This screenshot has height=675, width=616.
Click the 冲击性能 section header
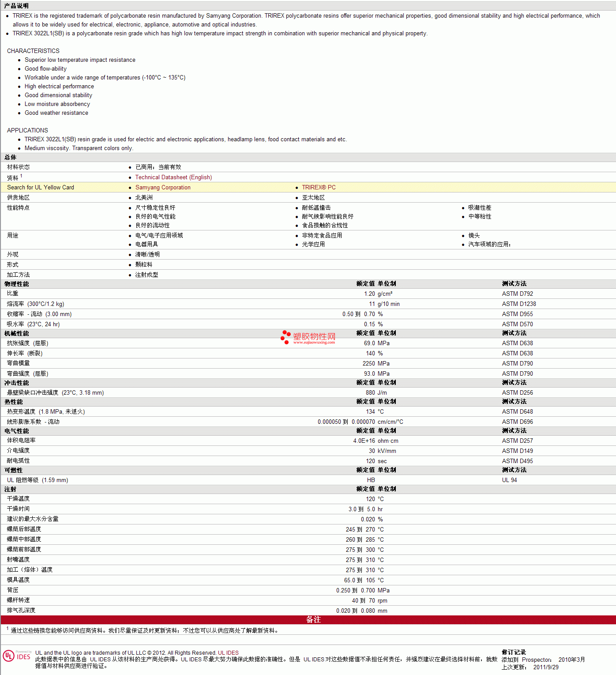pos(16,383)
